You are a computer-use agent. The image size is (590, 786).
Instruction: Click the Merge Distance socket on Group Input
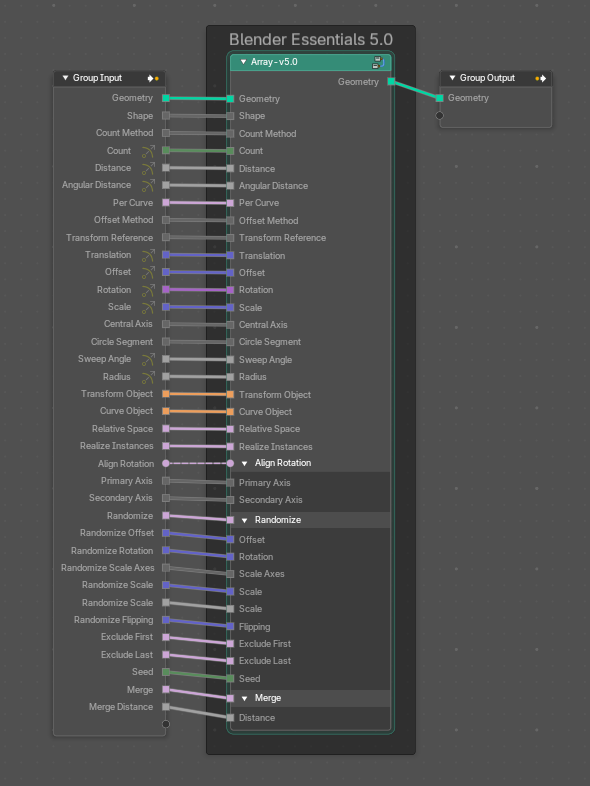tap(166, 707)
